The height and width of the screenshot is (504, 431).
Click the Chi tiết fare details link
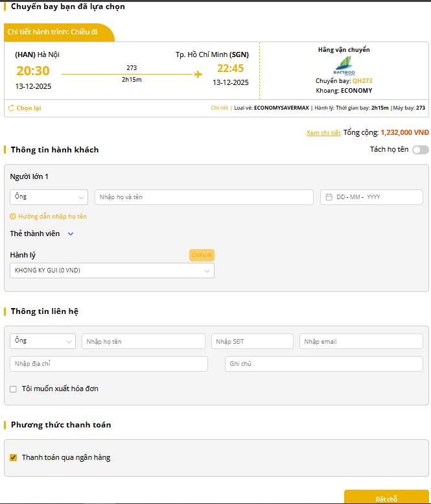220,108
